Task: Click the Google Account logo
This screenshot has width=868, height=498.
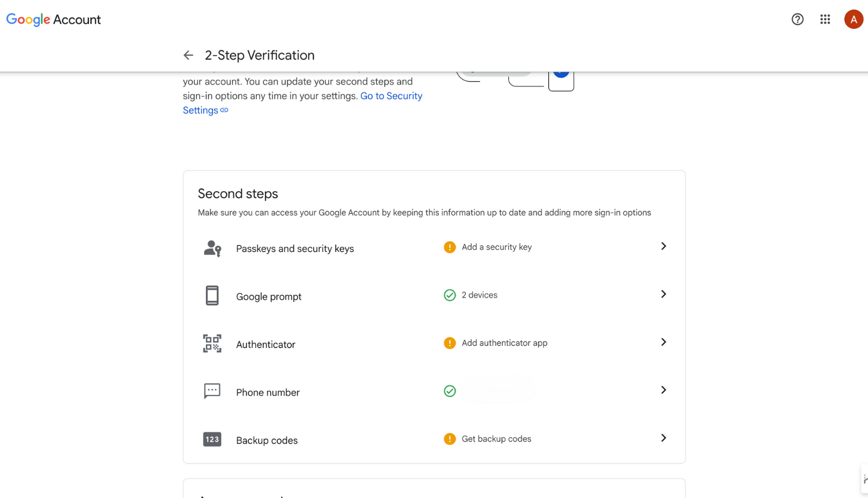Action: click(x=53, y=20)
